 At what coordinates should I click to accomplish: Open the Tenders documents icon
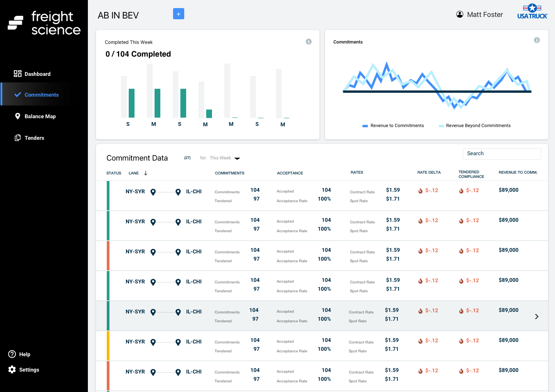(18, 137)
